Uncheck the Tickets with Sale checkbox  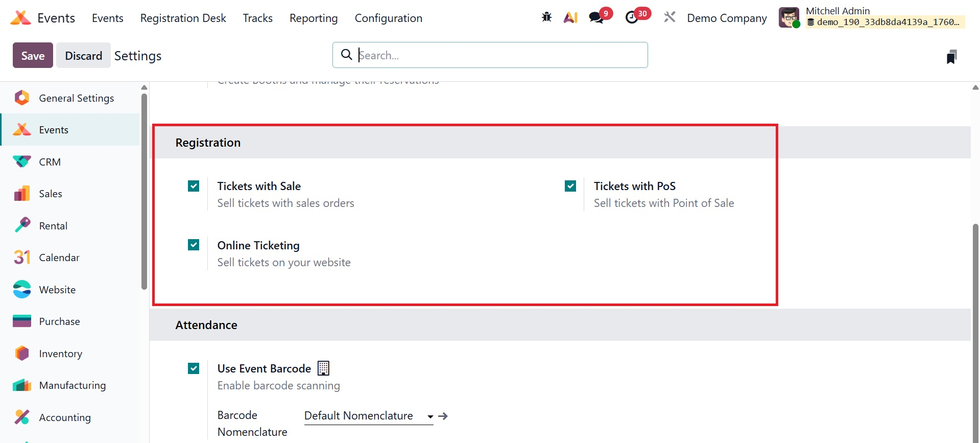(x=194, y=186)
